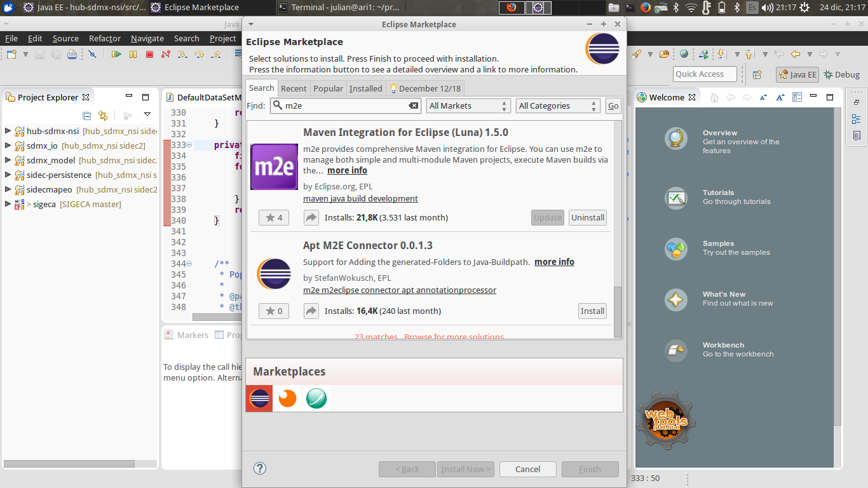Share the Apt M2E Connector solution
The image size is (868, 488).
point(311,311)
